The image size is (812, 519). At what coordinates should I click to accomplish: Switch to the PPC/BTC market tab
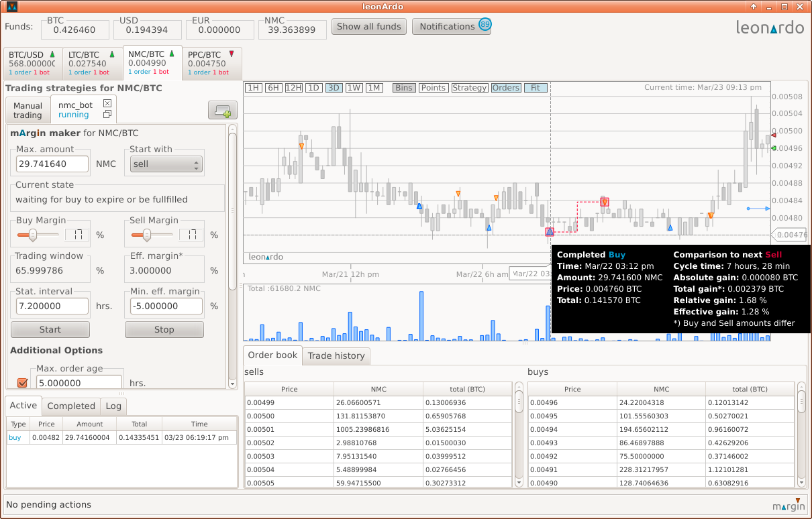[212, 63]
